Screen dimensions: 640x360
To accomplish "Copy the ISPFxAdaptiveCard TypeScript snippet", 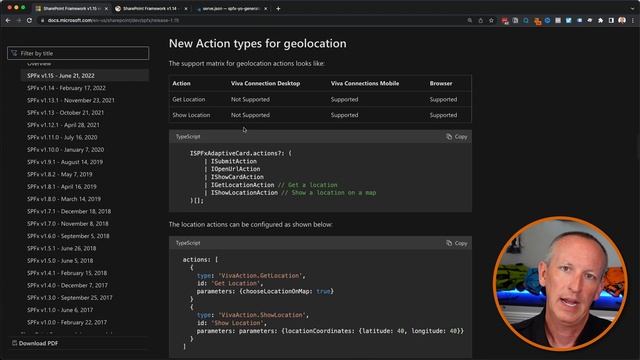I will click(457, 137).
